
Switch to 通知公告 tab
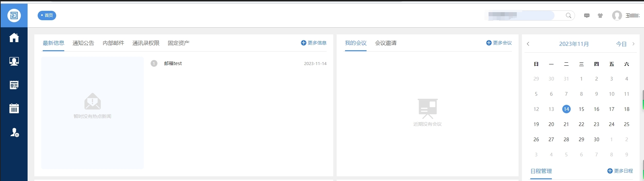click(83, 43)
